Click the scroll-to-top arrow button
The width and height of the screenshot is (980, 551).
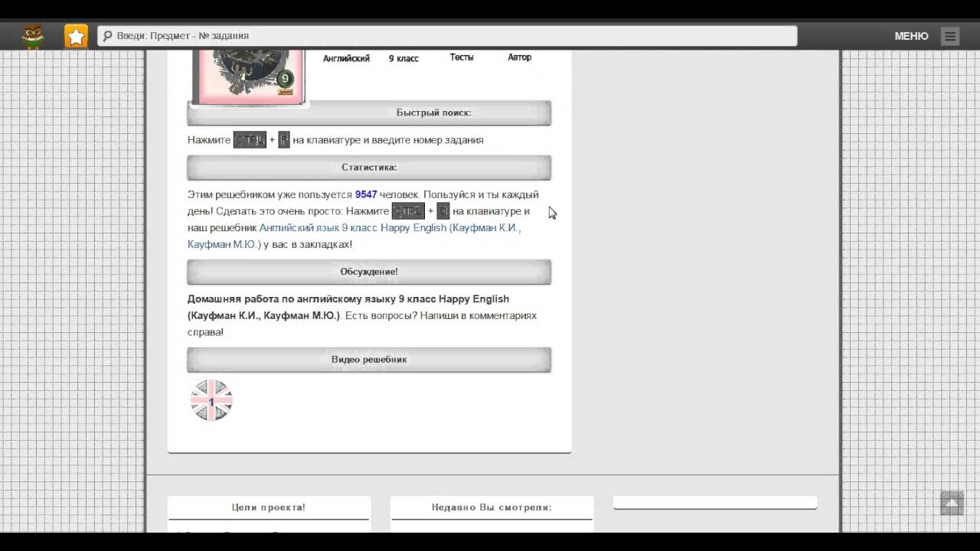click(952, 503)
